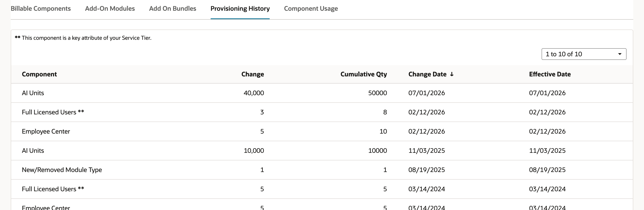Screen dimensions: 644x210
Task: Click the Cumulative Qty column header
Action: (364, 74)
